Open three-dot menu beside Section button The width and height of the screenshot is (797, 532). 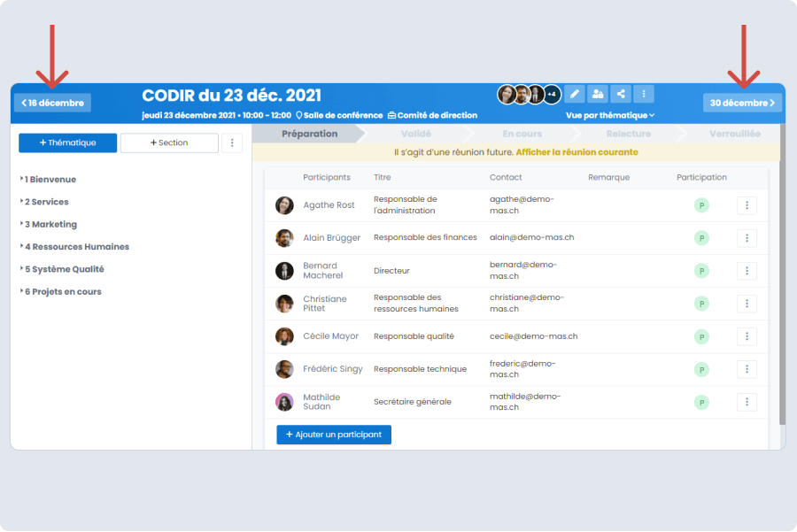point(232,143)
